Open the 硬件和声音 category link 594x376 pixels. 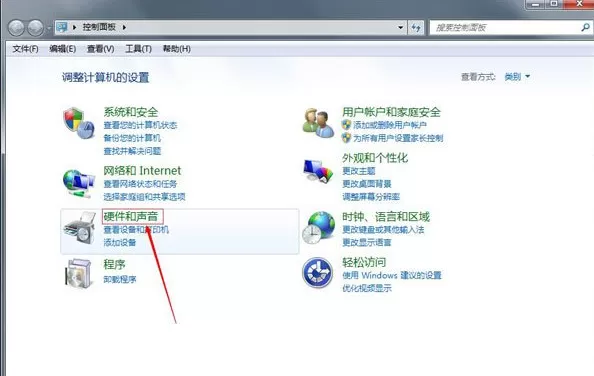click(x=131, y=217)
